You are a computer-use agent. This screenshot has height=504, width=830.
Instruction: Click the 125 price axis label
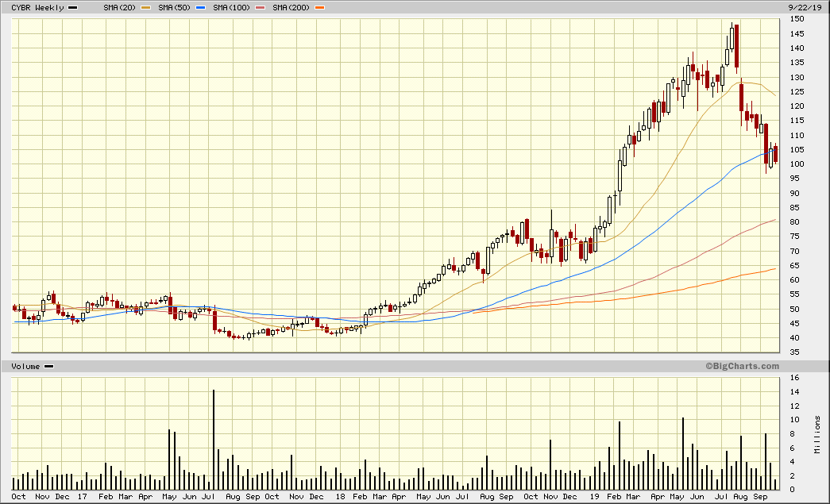(x=797, y=91)
